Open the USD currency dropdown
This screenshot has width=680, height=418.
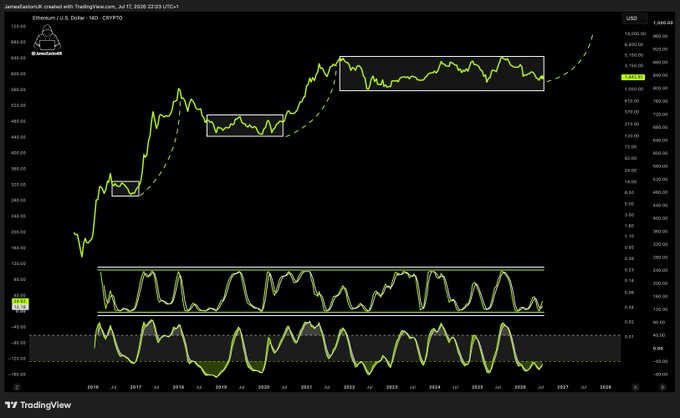click(632, 18)
